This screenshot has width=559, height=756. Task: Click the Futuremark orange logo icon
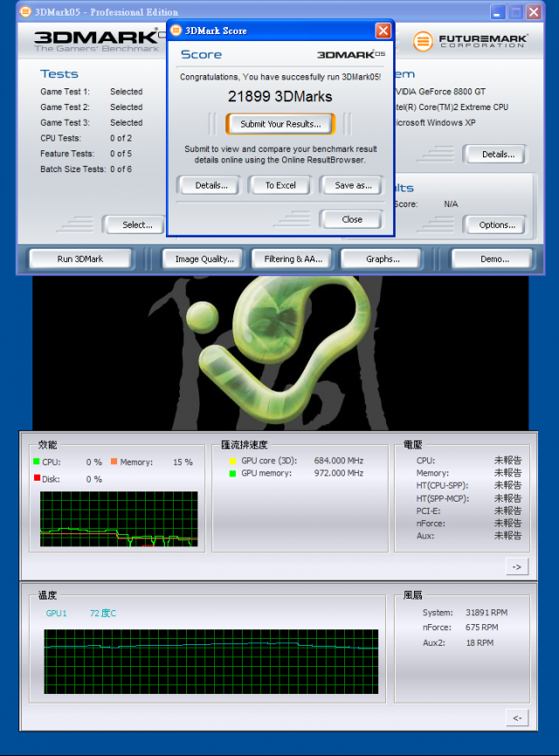pyautogui.click(x=423, y=41)
